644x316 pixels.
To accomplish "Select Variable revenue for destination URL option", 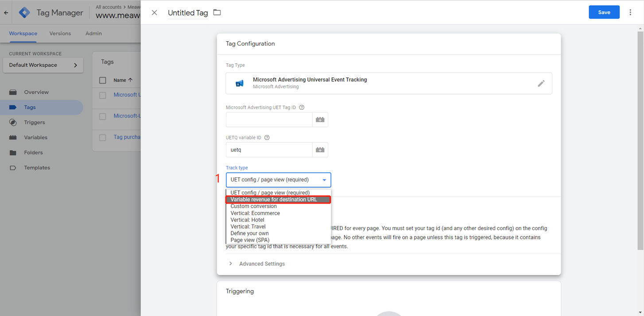I will [x=278, y=200].
